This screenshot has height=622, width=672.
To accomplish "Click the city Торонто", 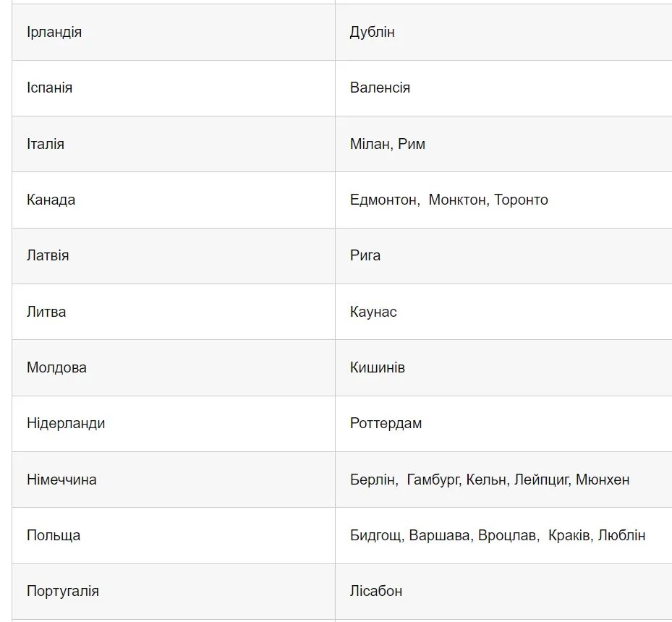I will click(521, 200).
